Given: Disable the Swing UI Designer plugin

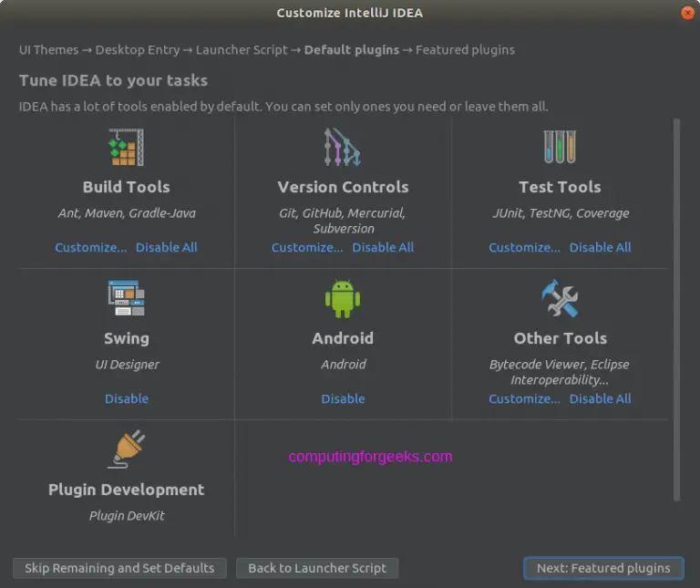Looking at the screenshot, I should [x=127, y=398].
